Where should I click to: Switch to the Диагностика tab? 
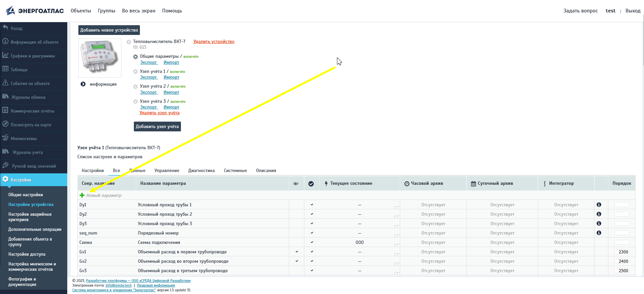[201, 170]
